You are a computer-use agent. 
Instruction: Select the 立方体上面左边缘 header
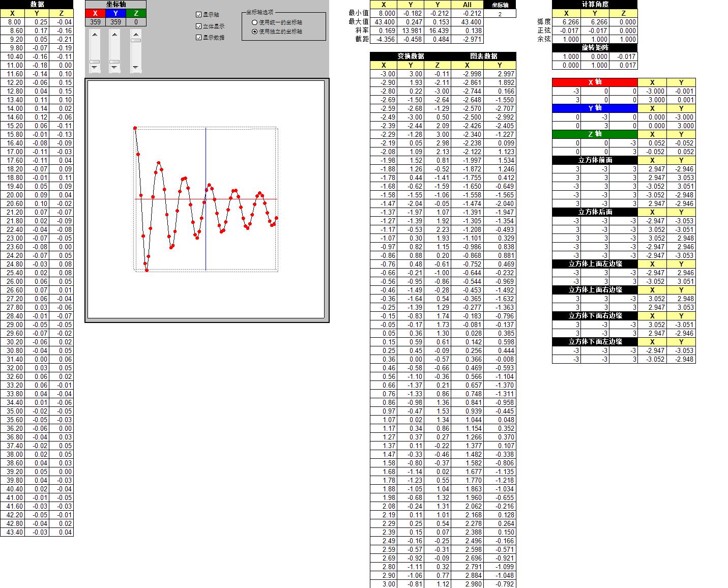point(595,264)
